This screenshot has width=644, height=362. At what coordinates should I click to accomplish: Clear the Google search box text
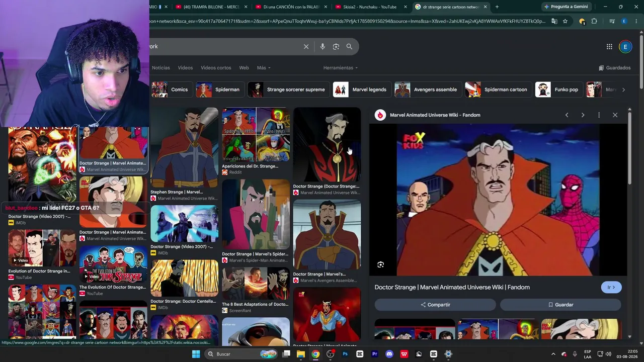pyautogui.click(x=306, y=46)
